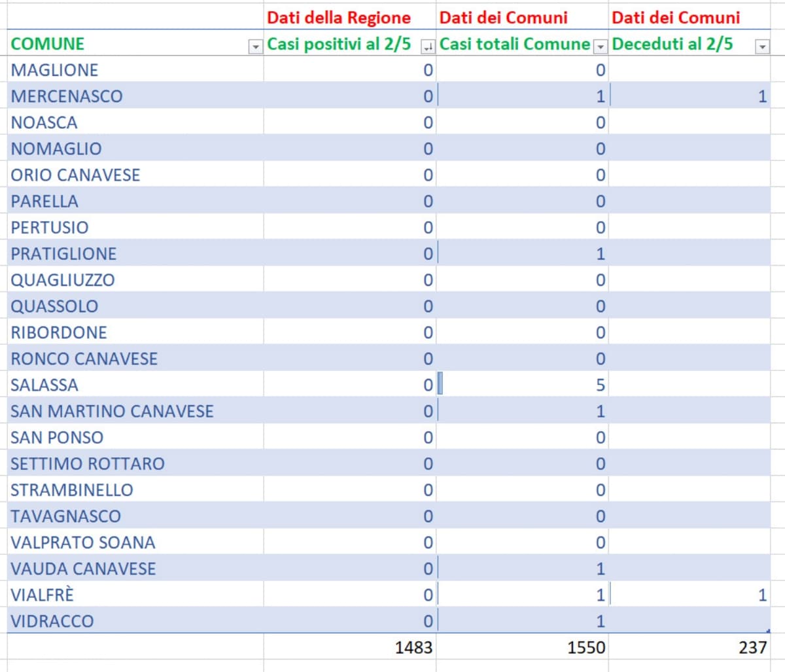Image resolution: width=785 pixels, height=672 pixels.
Task: Open the Casi positivi al 2/5 sort dropdown
Action: [428, 46]
